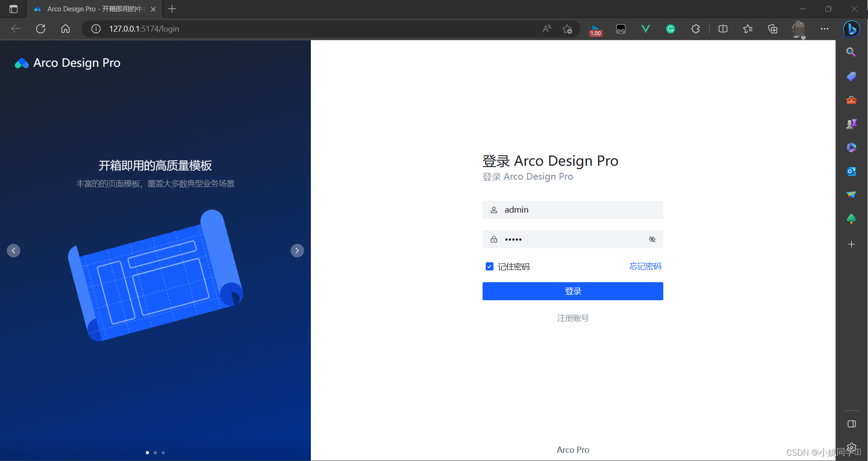Click the admin username input field
Screen dimensions: 868x461
coord(572,210)
